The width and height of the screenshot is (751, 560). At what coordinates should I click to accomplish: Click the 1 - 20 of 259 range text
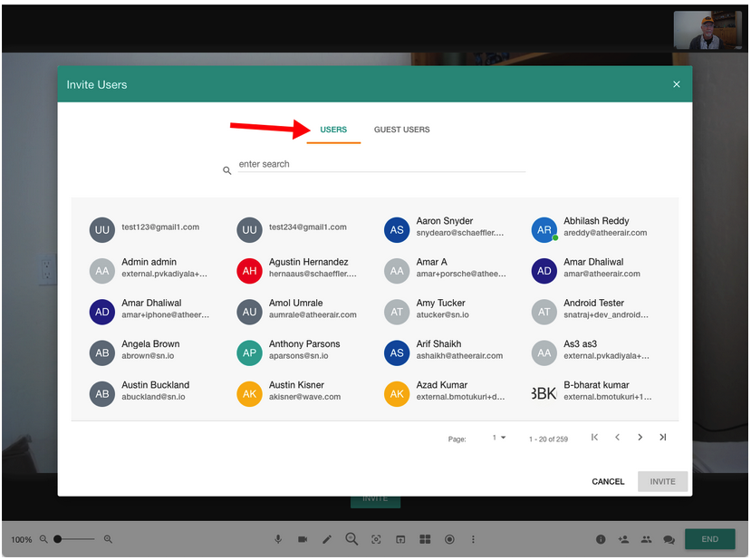coord(548,439)
